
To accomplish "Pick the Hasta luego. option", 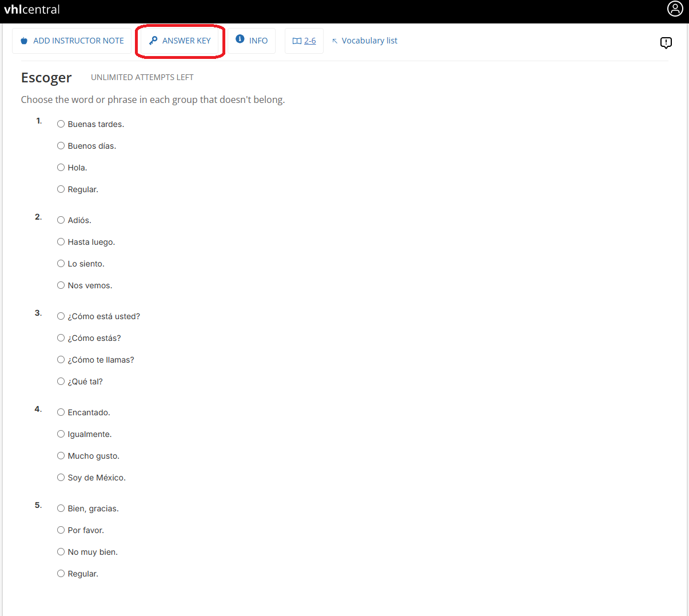I will [61, 242].
